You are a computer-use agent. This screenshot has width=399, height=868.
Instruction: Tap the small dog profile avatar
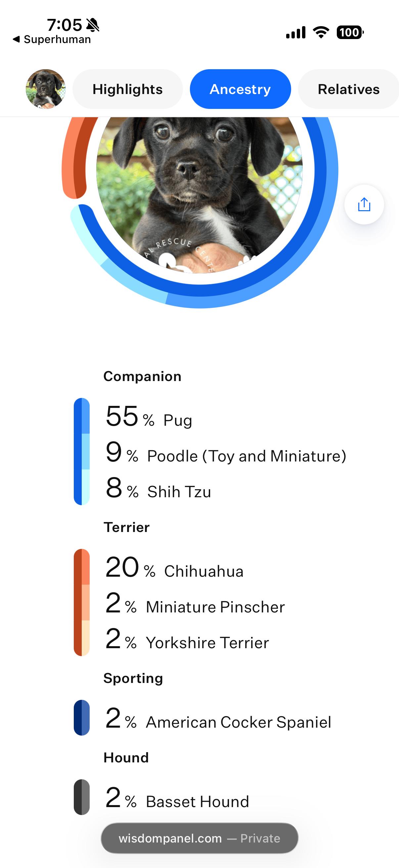pos(45,89)
